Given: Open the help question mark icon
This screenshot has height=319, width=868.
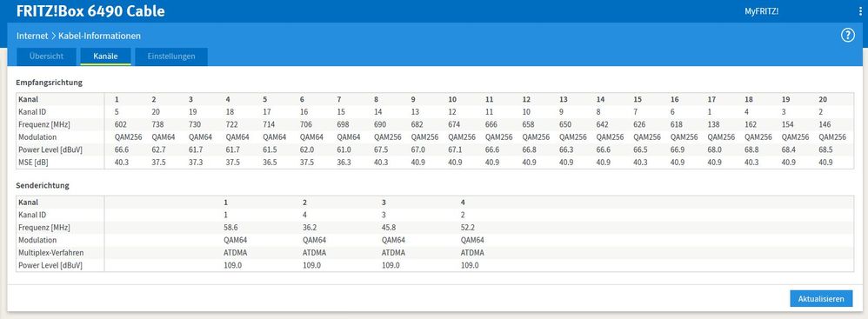Looking at the screenshot, I should 847,36.
